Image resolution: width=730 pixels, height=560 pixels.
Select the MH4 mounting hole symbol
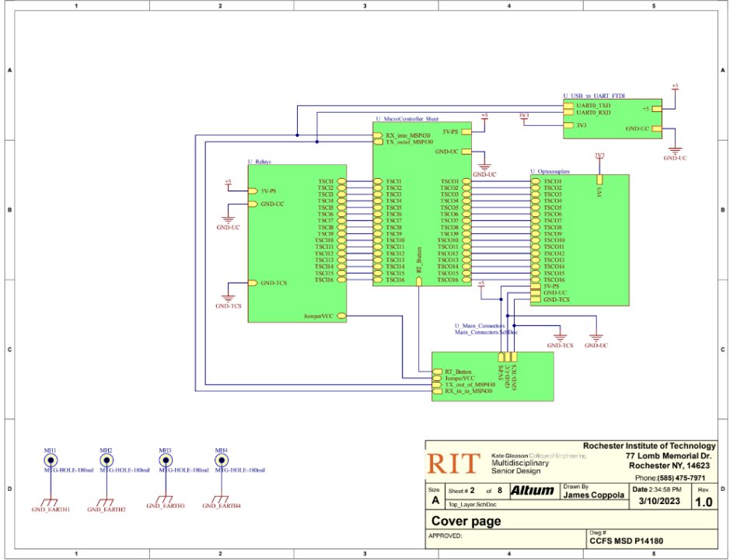[221, 460]
